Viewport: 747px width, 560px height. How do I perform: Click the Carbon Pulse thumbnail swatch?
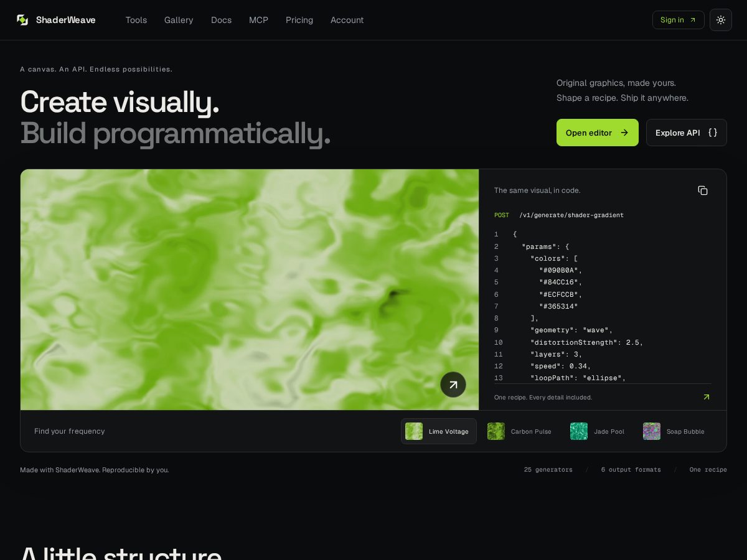(496, 431)
